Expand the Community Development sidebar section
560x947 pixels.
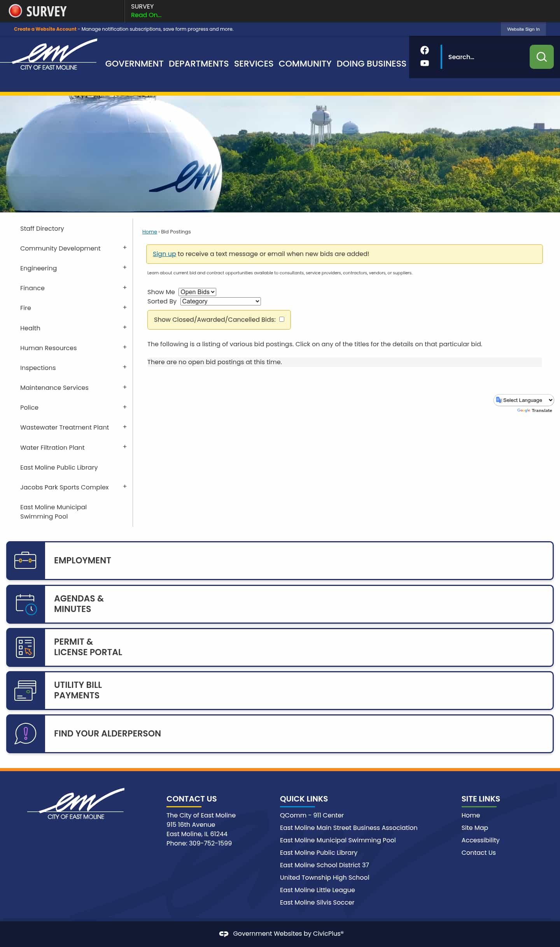pos(124,247)
